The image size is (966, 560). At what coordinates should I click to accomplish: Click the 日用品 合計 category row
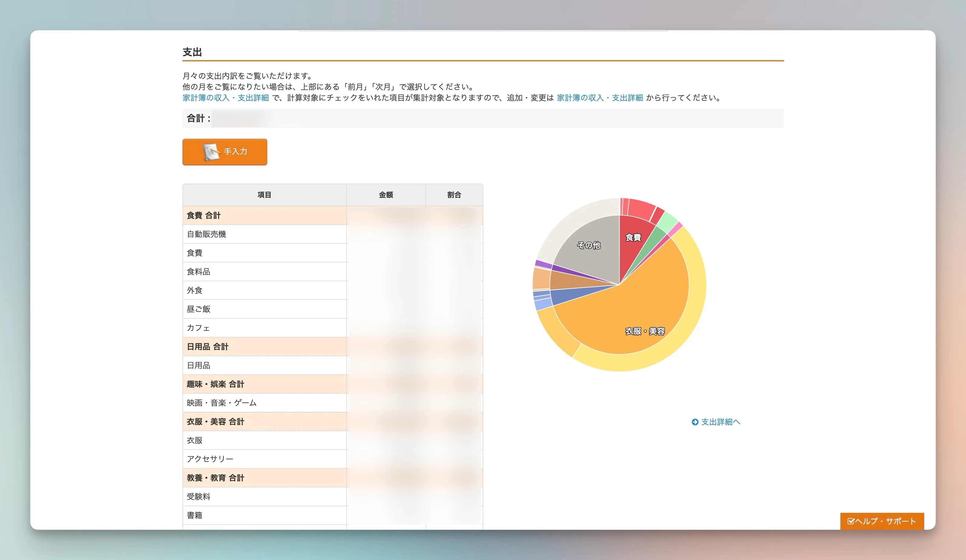pos(264,347)
